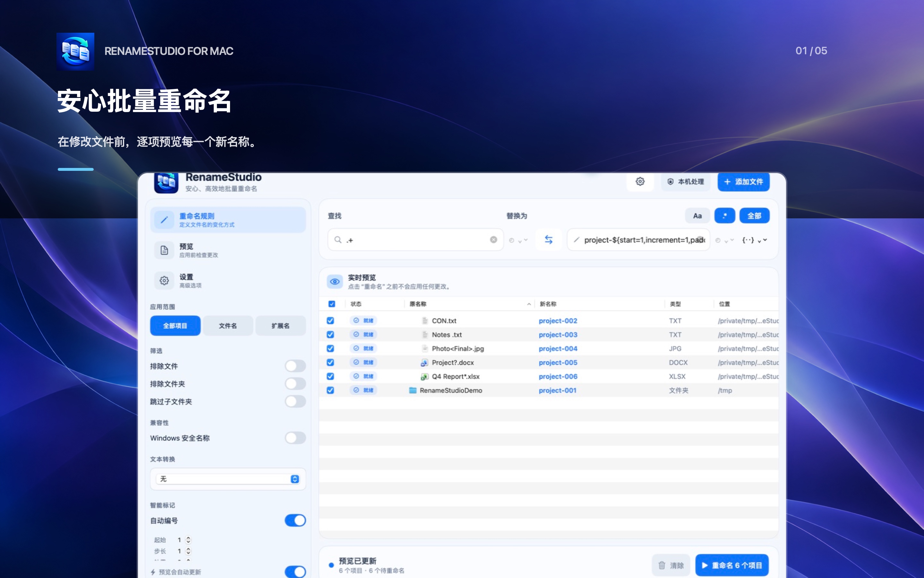Click the 就绪 status badge for CON.txt
Image resolution: width=924 pixels, height=578 pixels.
pyautogui.click(x=364, y=320)
